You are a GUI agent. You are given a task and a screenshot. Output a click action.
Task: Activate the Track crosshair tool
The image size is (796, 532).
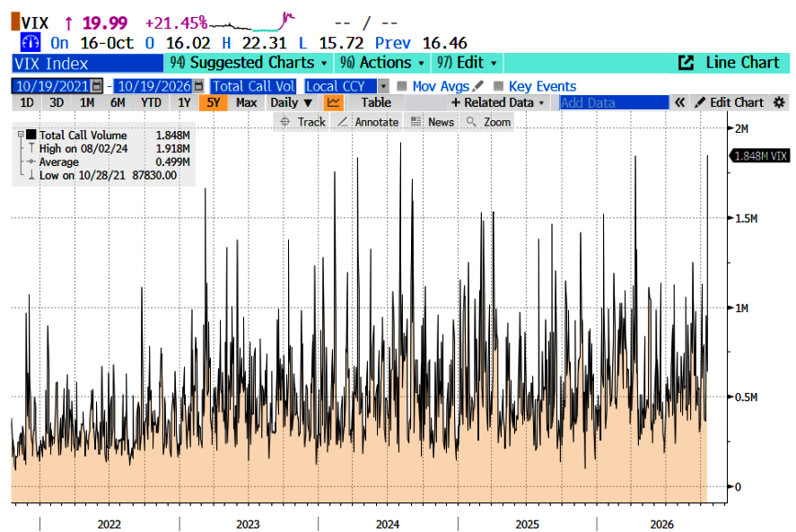coord(302,122)
